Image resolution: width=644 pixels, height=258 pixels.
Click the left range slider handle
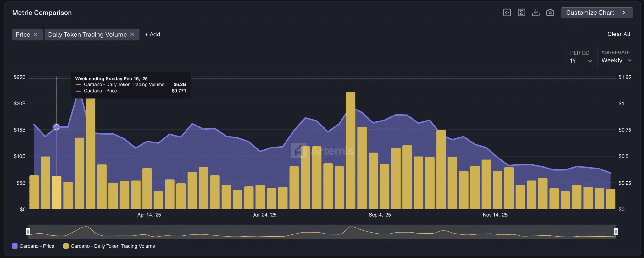pyautogui.click(x=28, y=232)
